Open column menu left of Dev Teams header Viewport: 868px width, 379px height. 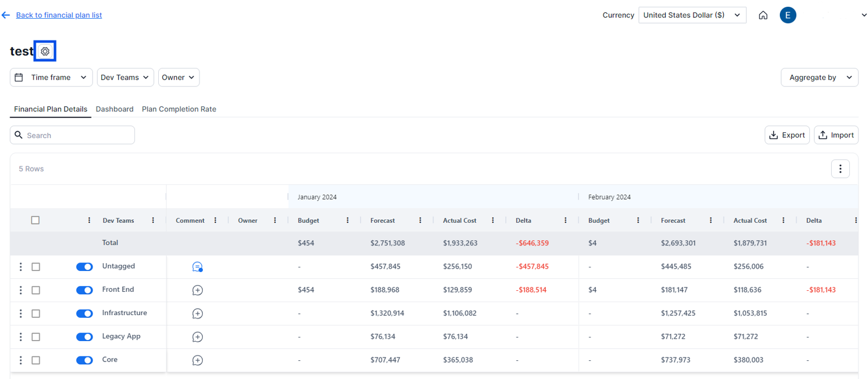pos(89,221)
